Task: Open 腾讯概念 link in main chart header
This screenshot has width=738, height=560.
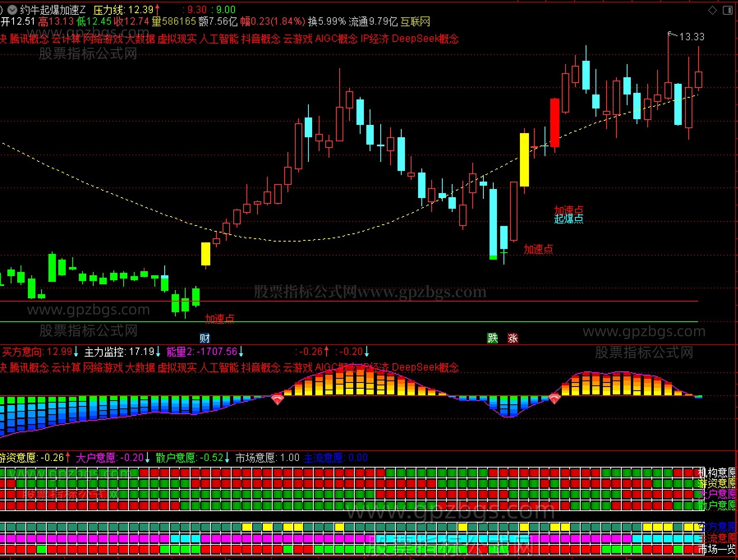Action: (29, 39)
